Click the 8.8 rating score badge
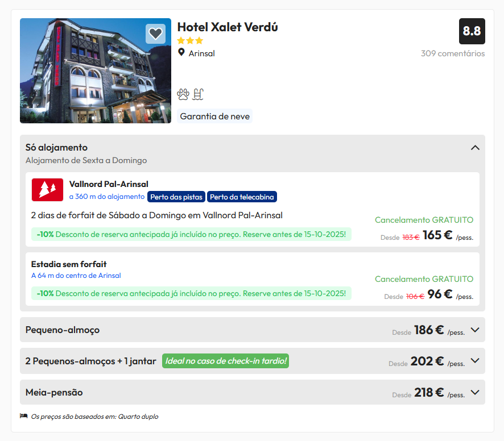Screen dimensions: 504x441 pos(472,31)
